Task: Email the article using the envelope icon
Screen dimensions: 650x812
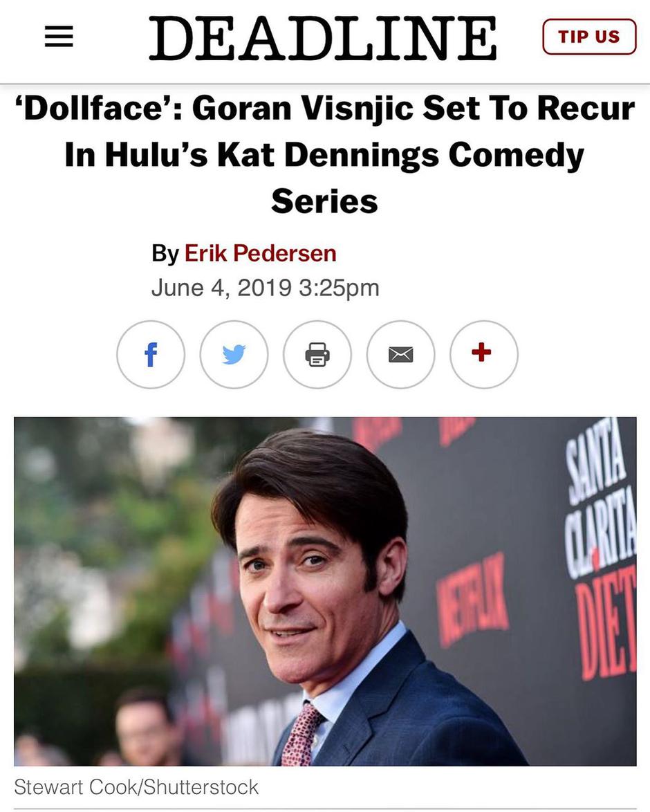Action: pyautogui.click(x=401, y=355)
